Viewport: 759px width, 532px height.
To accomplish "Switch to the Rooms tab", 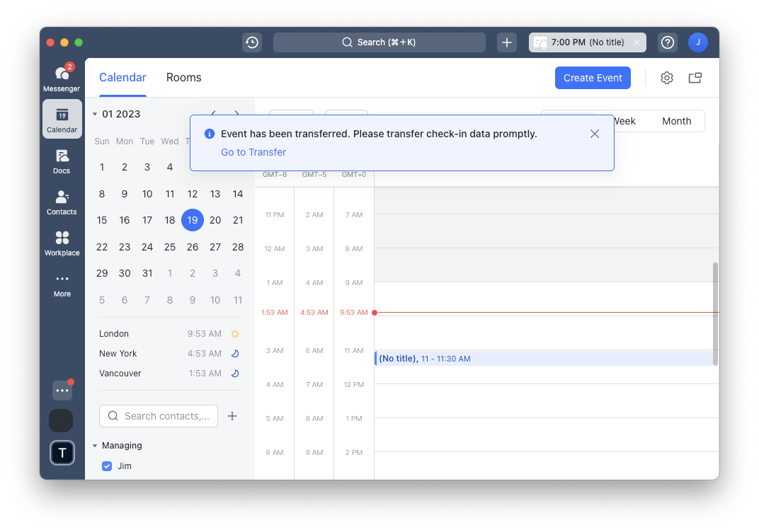I will [x=183, y=77].
